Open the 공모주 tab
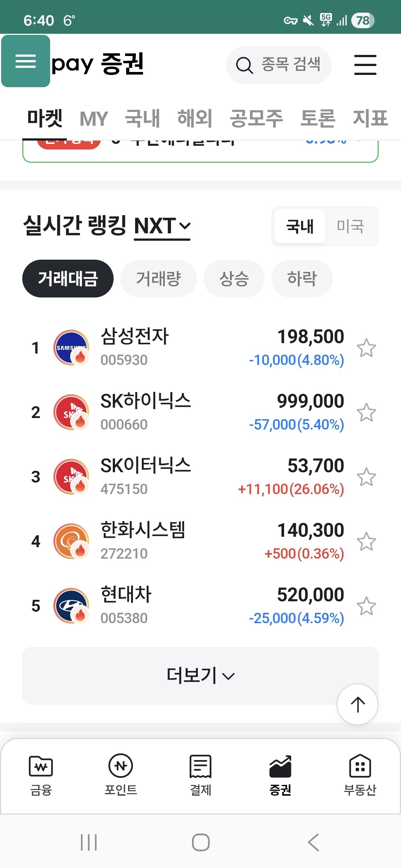The height and width of the screenshot is (868, 401). 256,119
